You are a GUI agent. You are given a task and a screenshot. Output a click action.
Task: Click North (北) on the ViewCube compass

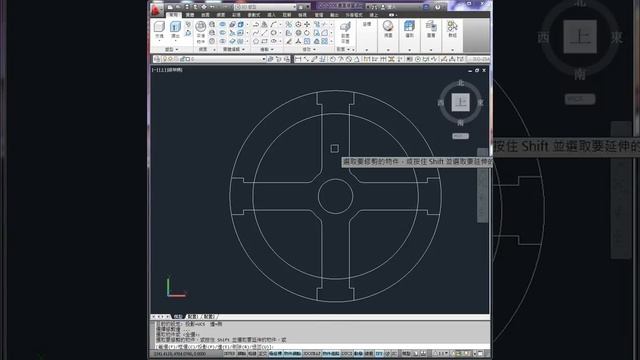460,83
